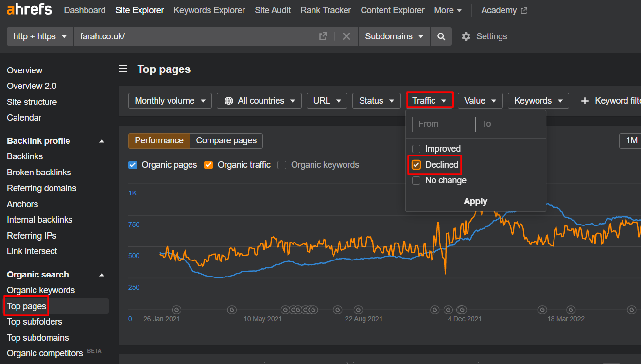Click the Google update marker above 18 Mar 2022

pyautogui.click(x=572, y=309)
